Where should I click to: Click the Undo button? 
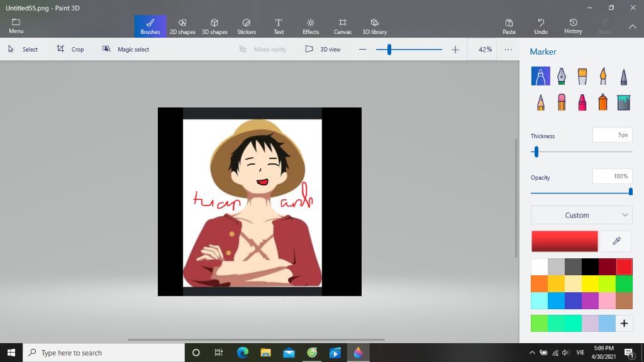pyautogui.click(x=541, y=26)
